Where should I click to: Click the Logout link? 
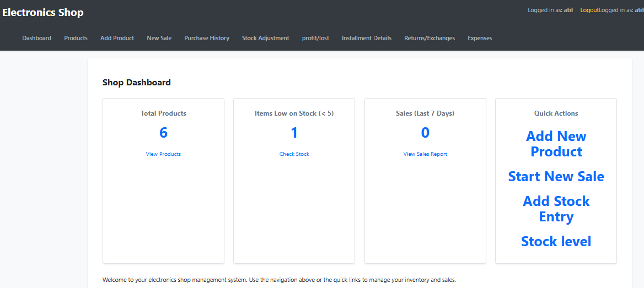(589, 10)
